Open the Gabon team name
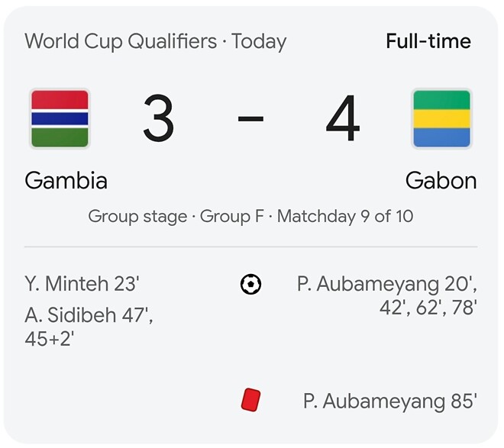504x448 pixels. pyautogui.click(x=441, y=180)
